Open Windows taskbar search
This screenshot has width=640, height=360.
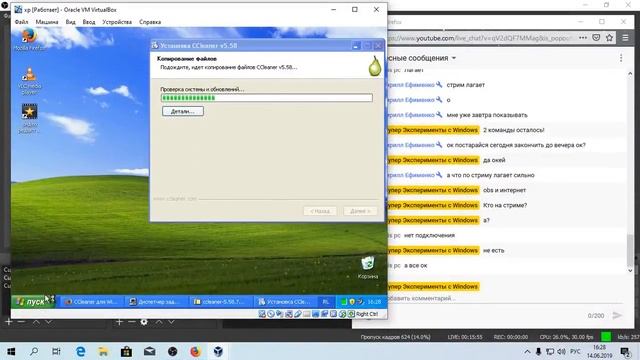(x=34, y=351)
